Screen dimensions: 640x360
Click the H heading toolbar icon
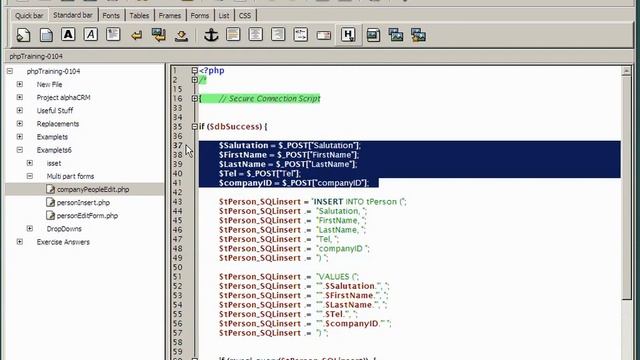point(348,35)
